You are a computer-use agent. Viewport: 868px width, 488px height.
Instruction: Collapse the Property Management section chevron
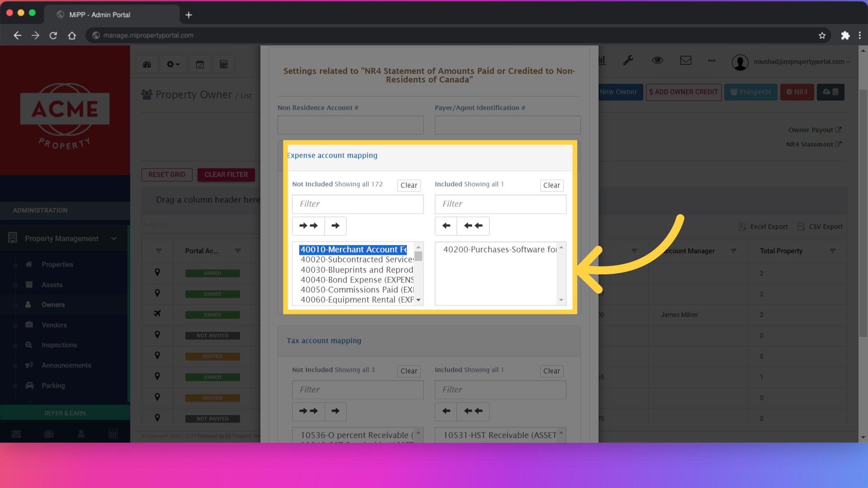click(x=113, y=238)
